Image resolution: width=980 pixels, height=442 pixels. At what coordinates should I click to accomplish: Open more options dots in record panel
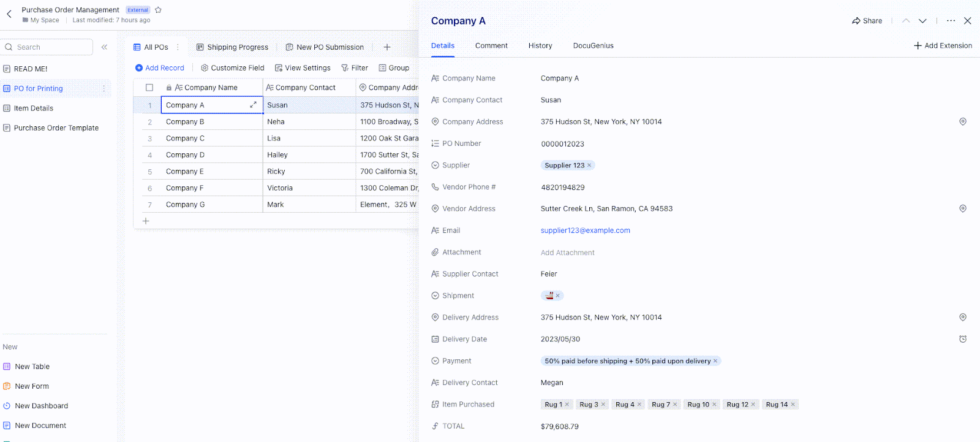(951, 21)
